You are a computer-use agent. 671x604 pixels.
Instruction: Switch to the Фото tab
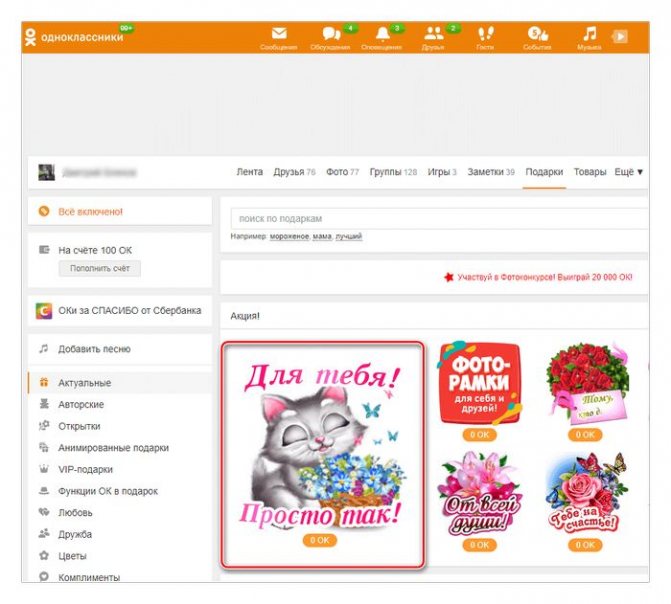[341, 172]
